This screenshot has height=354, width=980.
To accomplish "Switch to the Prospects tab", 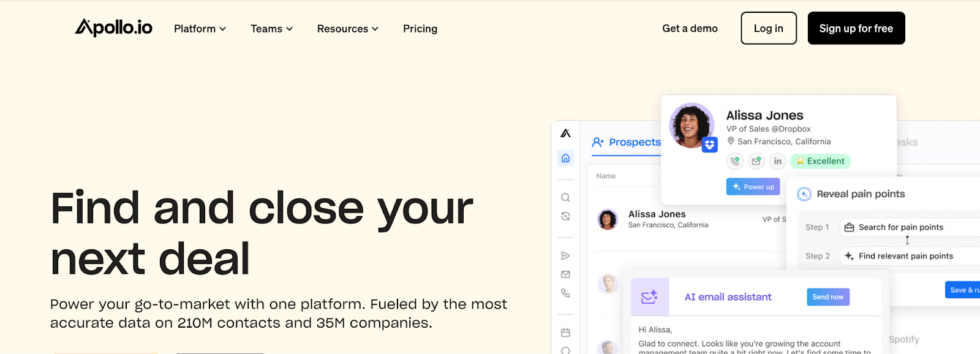I will (x=627, y=142).
